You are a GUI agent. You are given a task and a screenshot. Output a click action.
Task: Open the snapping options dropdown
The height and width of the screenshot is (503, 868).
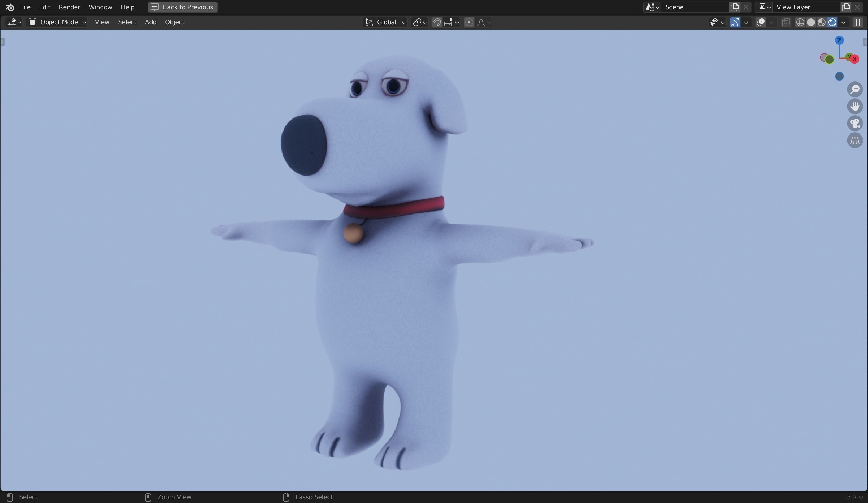click(452, 22)
